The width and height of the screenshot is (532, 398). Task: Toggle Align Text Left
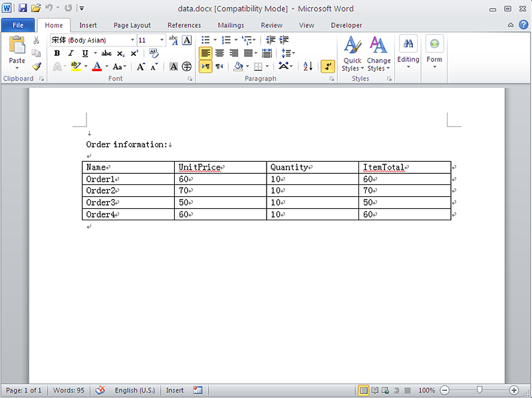[x=205, y=53]
